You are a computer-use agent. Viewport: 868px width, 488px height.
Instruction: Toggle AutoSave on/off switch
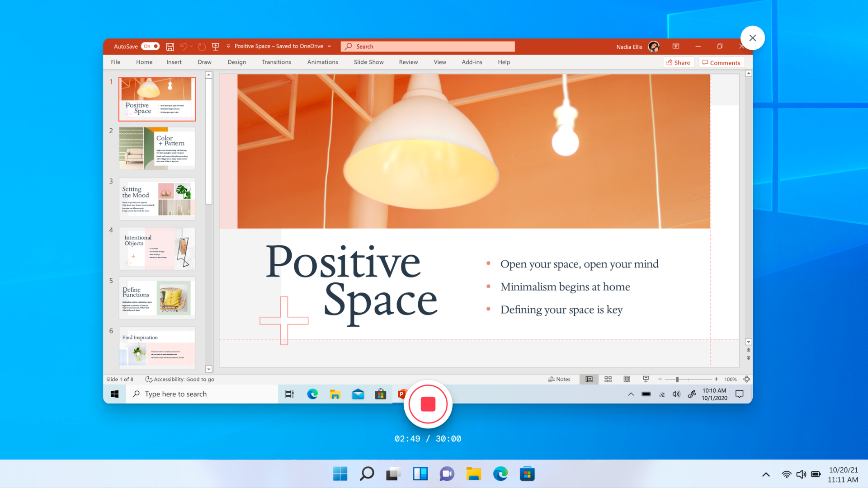point(150,46)
